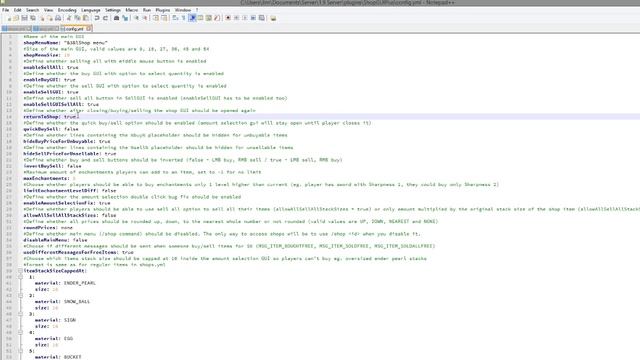Screen dimensions: 640x360
Task: Click the Copy toolbar icon
Action: 77,18
